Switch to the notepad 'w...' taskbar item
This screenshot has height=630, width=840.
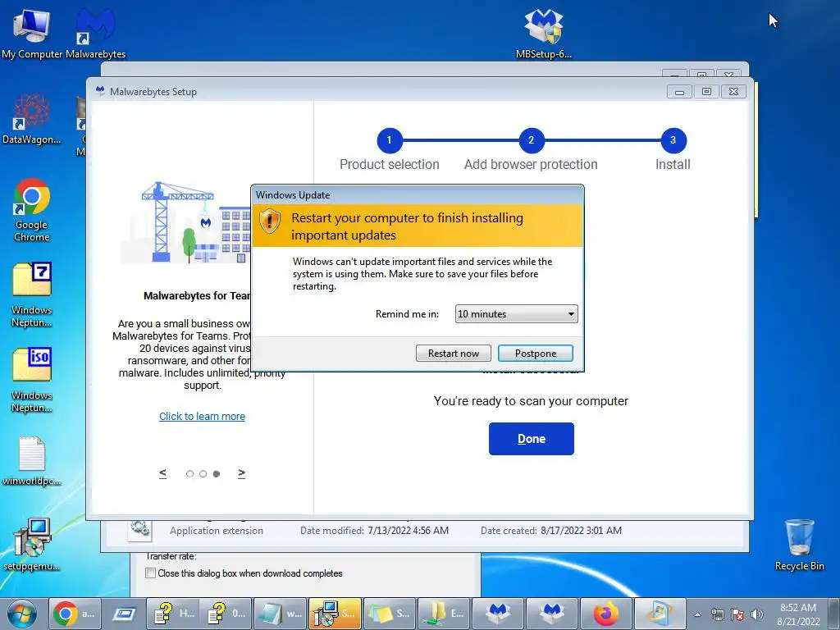281,614
